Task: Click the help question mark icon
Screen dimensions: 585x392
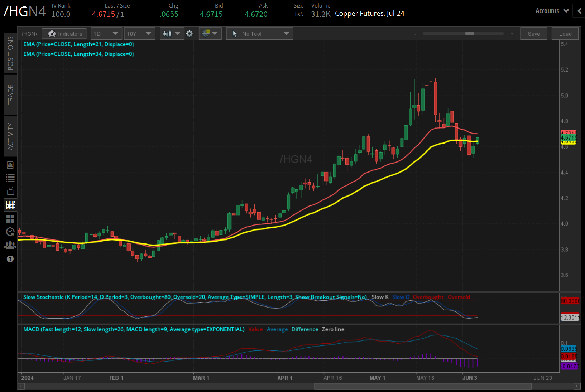Action: pos(10,259)
